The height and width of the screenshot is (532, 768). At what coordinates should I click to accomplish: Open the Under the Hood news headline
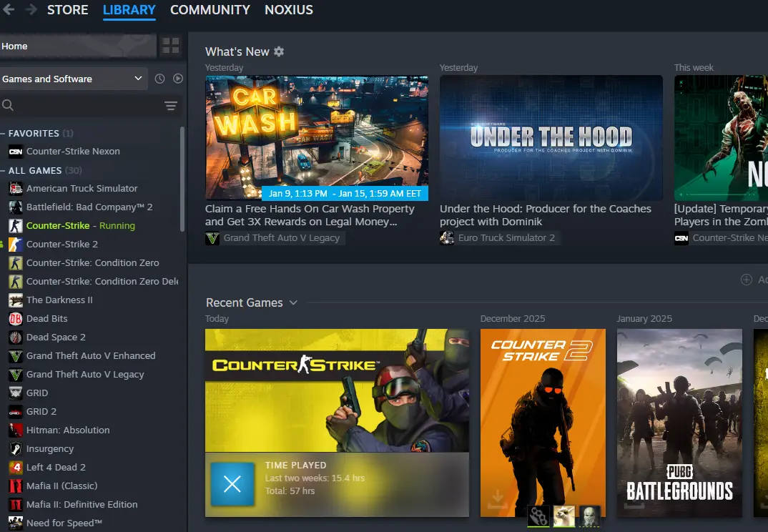tap(545, 215)
